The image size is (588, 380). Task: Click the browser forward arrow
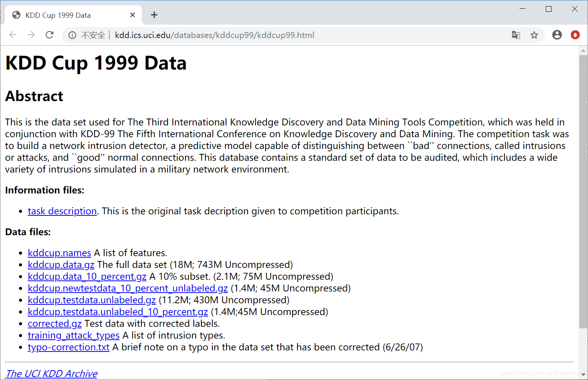pos(31,35)
